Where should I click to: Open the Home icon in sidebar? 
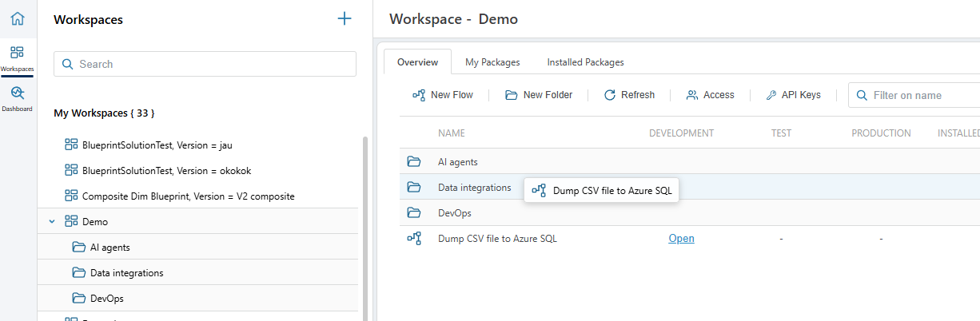pyautogui.click(x=18, y=18)
